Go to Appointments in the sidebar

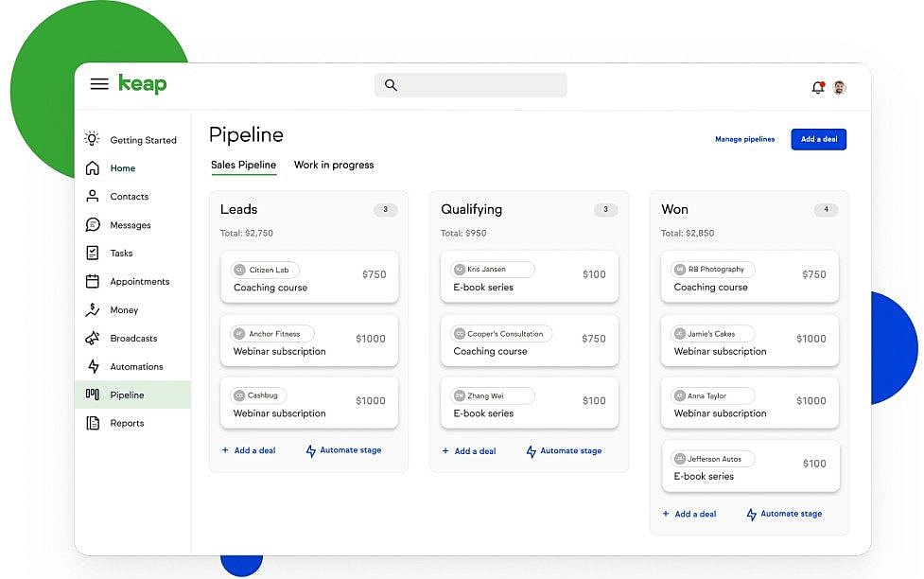139,282
